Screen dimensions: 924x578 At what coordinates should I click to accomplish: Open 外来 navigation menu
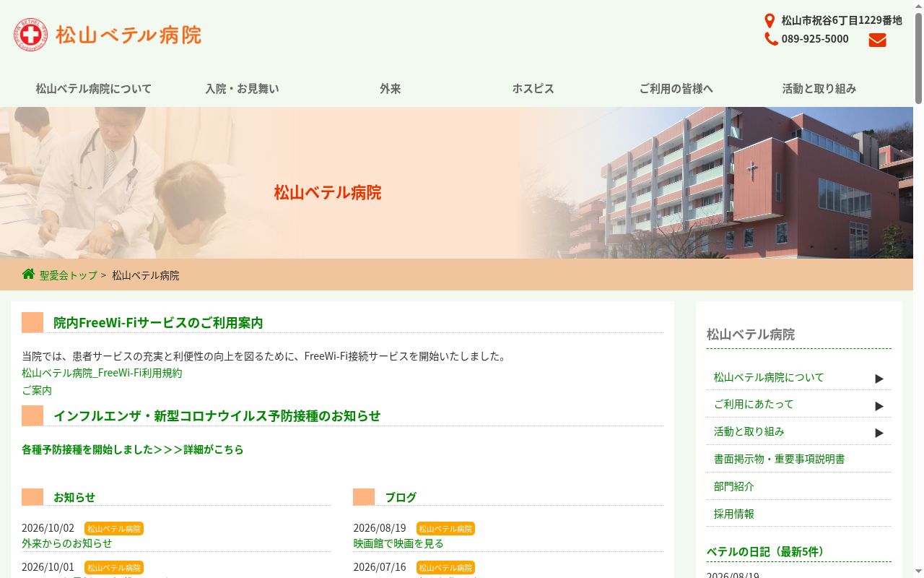point(390,88)
